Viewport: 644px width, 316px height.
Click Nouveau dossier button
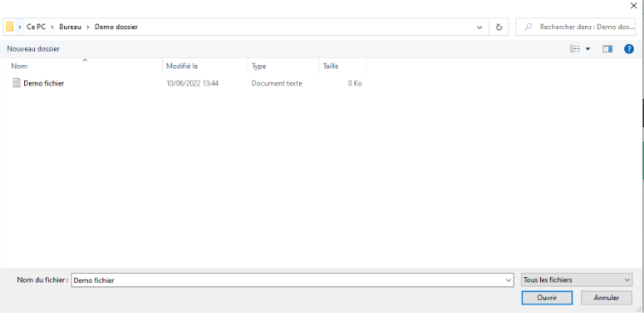click(33, 49)
